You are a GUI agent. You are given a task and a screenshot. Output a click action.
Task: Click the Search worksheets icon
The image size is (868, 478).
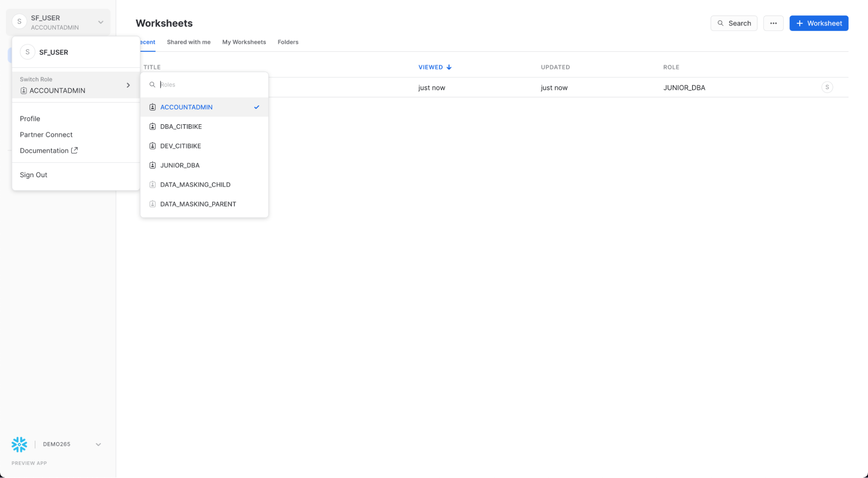(x=721, y=23)
